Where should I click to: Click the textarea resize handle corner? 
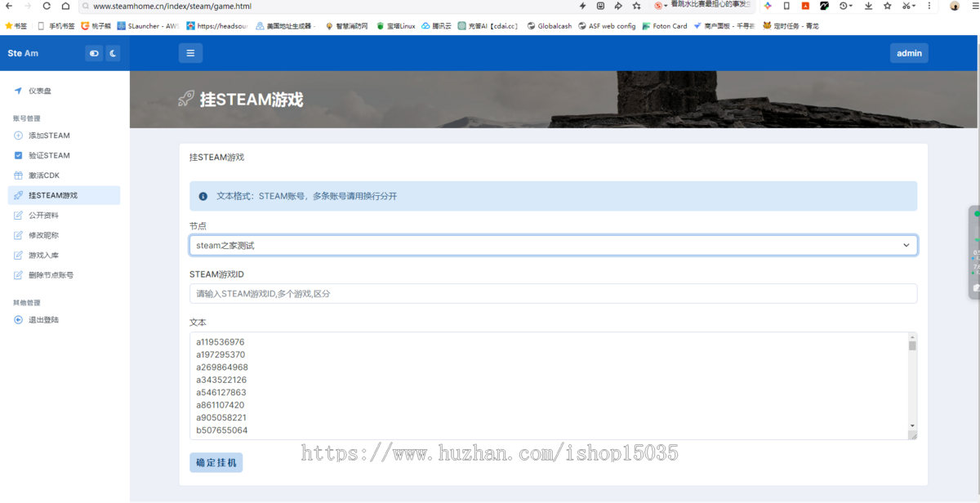click(912, 435)
